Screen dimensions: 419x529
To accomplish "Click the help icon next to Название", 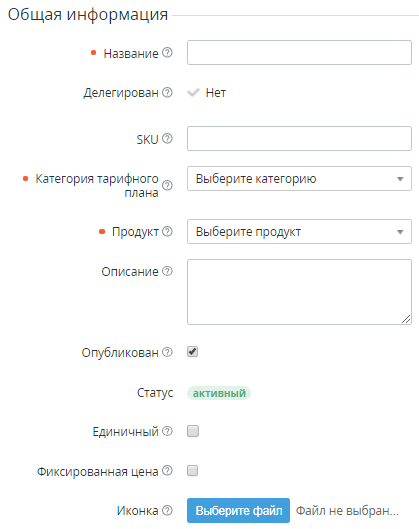I will click(x=167, y=53).
